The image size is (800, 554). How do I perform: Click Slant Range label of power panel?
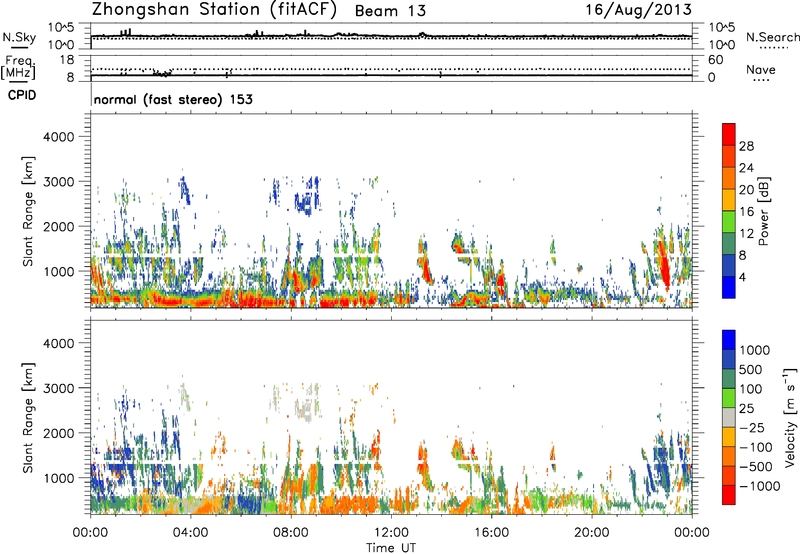[28, 211]
